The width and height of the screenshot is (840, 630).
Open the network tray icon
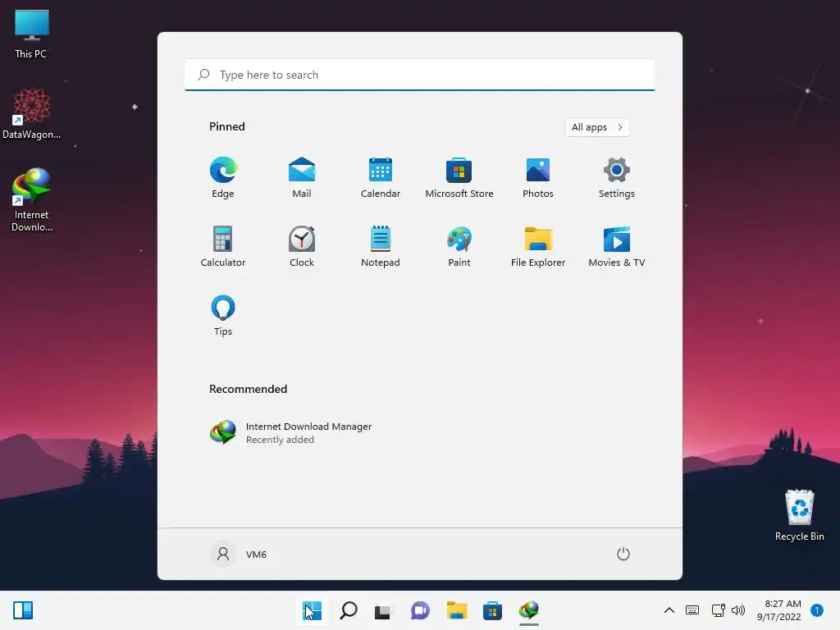pos(718,610)
